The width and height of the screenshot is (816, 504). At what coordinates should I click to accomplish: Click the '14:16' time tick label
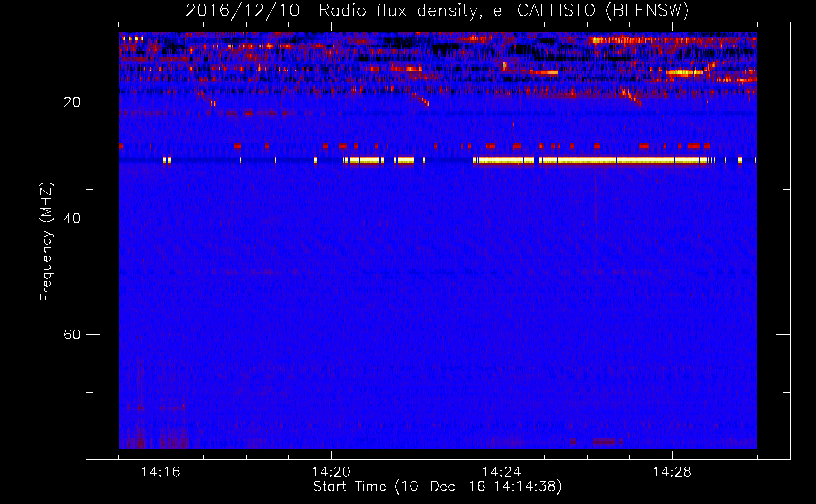click(x=161, y=472)
